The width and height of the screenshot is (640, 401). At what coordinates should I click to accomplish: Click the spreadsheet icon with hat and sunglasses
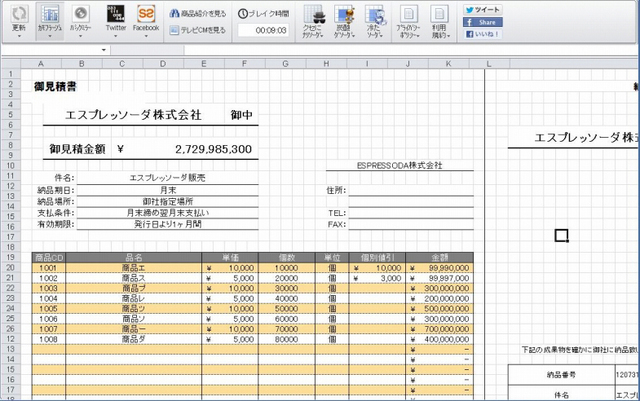click(x=313, y=15)
